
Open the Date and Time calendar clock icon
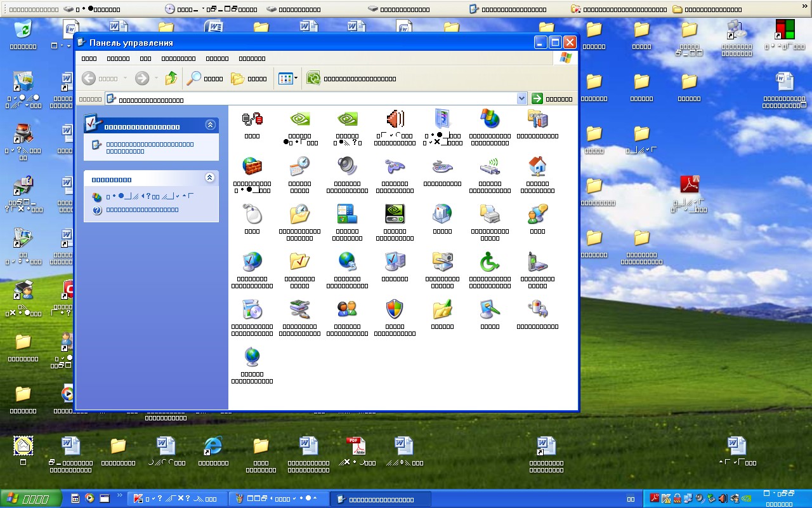(299, 167)
